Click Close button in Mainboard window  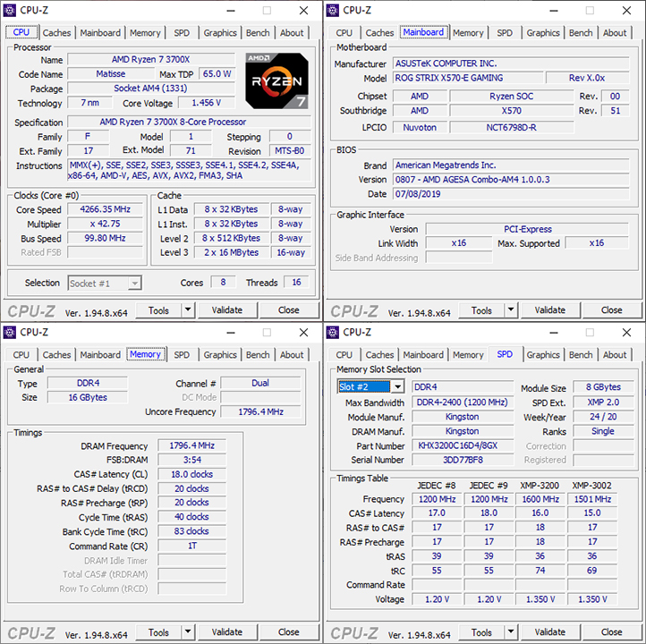click(x=612, y=310)
